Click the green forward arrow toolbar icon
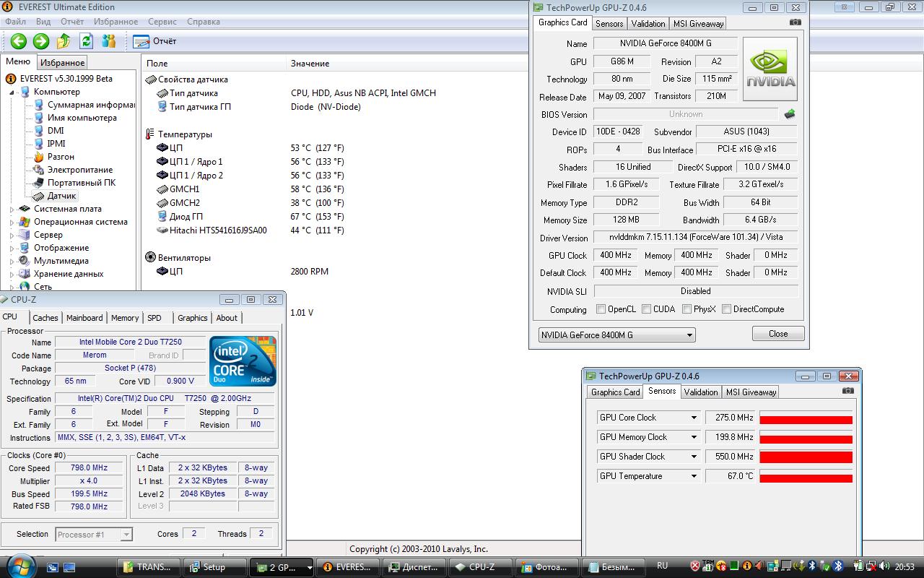Screen dimensions: 924x578 coord(41,41)
